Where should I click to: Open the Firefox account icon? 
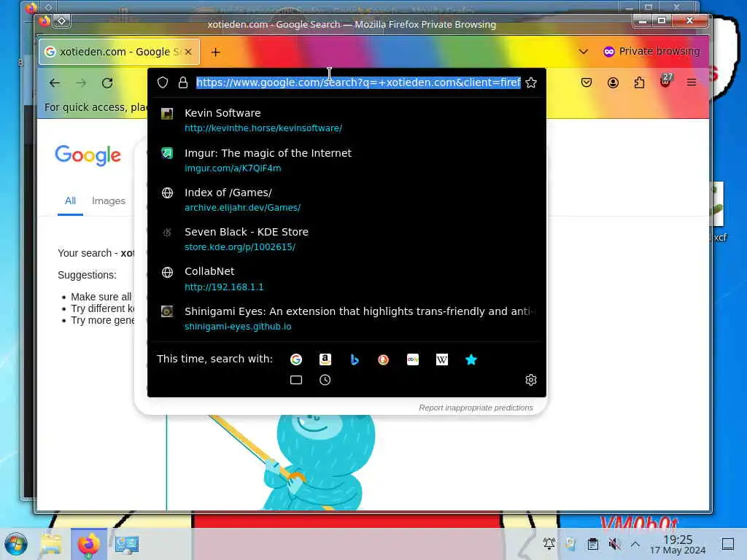tap(613, 83)
